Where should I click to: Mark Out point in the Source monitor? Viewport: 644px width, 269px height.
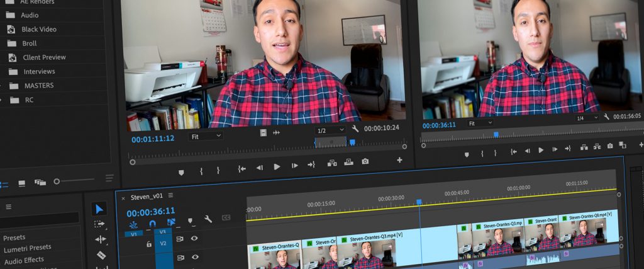(218, 170)
